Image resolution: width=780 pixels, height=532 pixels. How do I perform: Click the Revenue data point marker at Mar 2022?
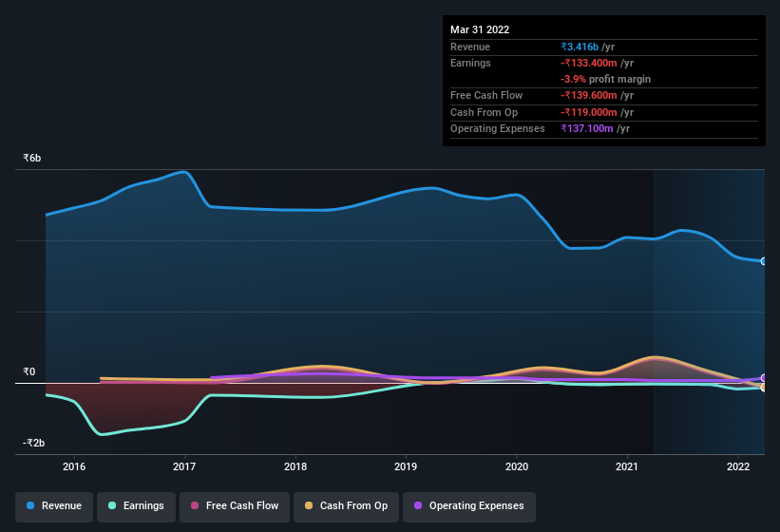pyautogui.click(x=764, y=261)
